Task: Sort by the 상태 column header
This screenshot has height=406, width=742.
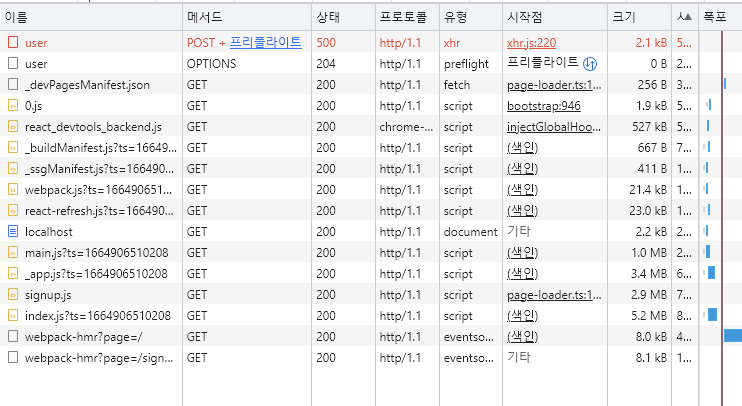Action: point(343,17)
